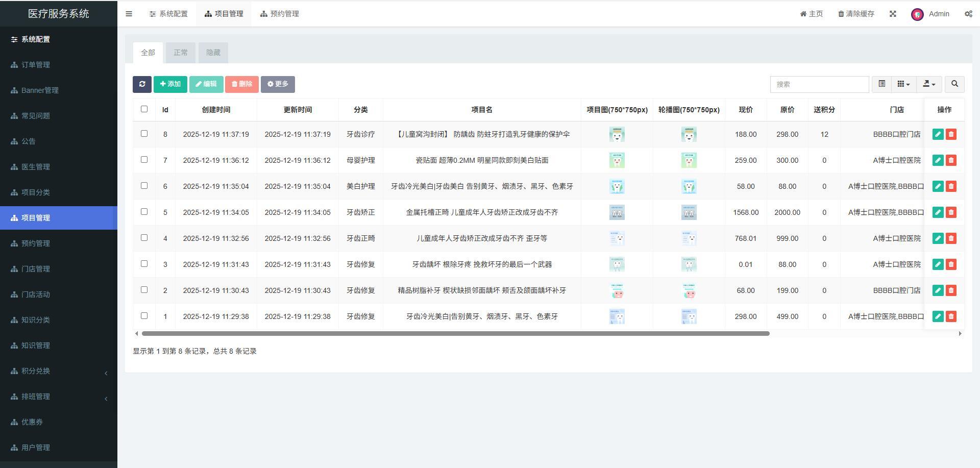Viewport: 980px width, 468px height.
Task: Enter fullscreen using the expand icon
Action: pyautogui.click(x=893, y=14)
